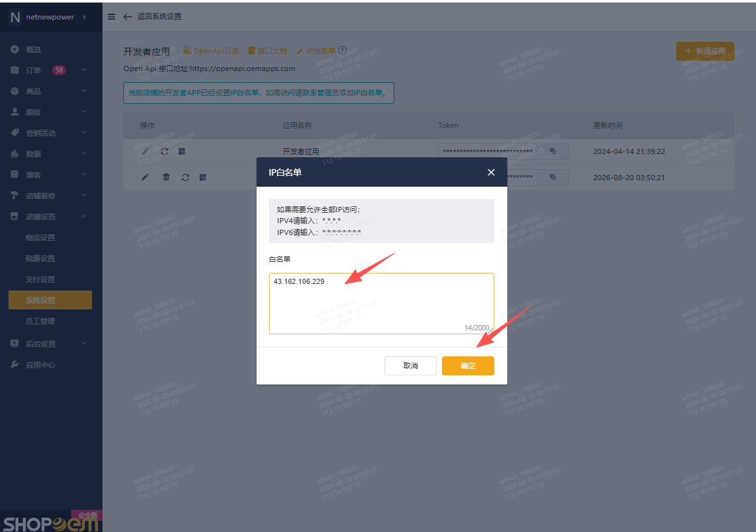The width and height of the screenshot is (756, 532).
Task: Click the 店铺装修 paint roller icon
Action: click(x=15, y=195)
